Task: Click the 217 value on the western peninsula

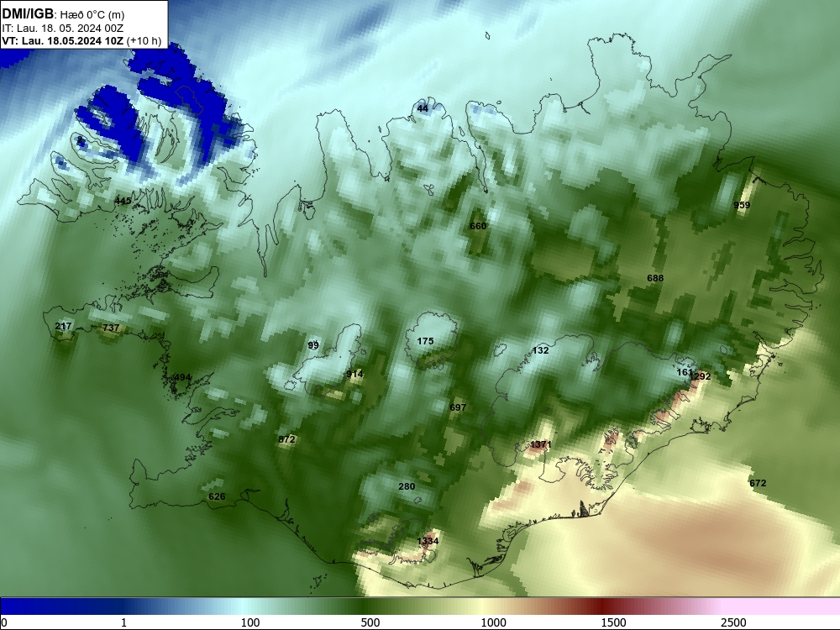Action: pos(63,326)
